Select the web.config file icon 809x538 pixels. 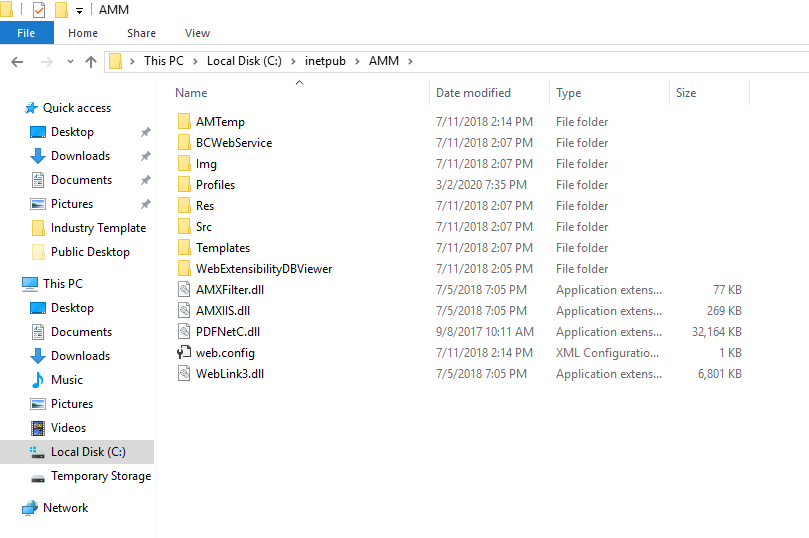tap(184, 353)
